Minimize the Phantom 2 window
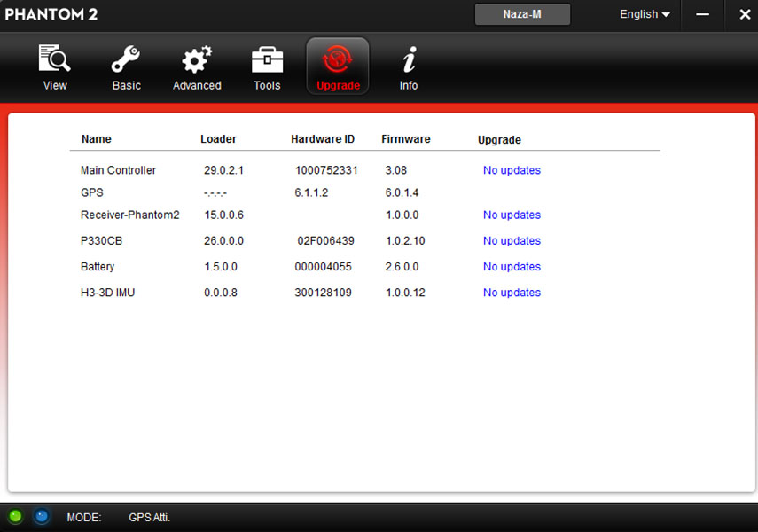Image resolution: width=758 pixels, height=532 pixels. [702, 14]
